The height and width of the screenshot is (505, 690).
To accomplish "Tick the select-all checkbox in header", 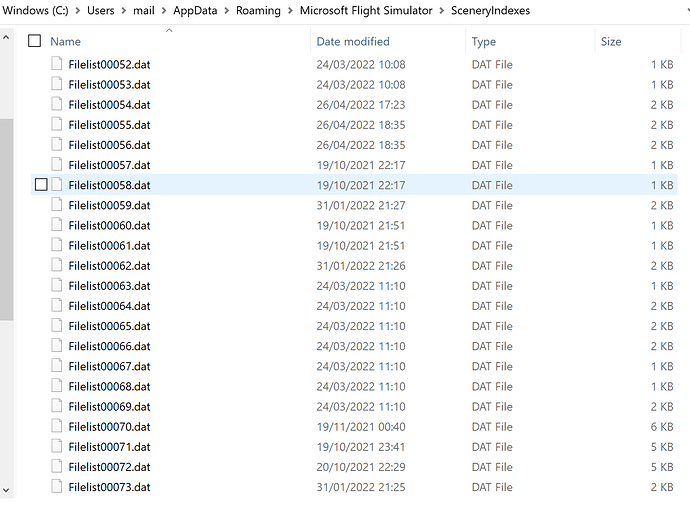I will click(35, 41).
